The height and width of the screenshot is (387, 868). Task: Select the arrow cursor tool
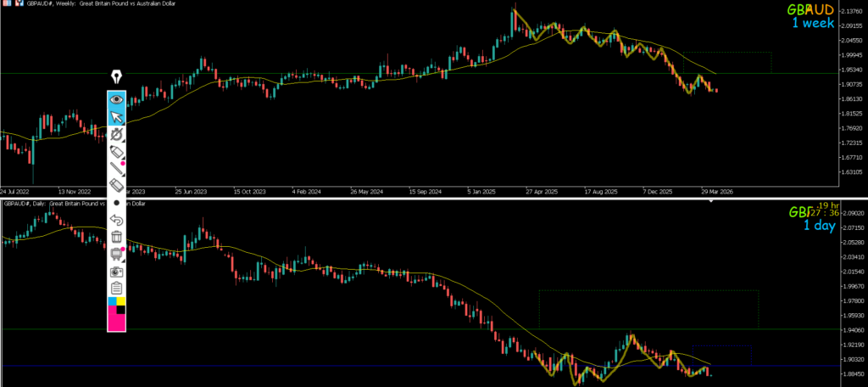tap(116, 117)
